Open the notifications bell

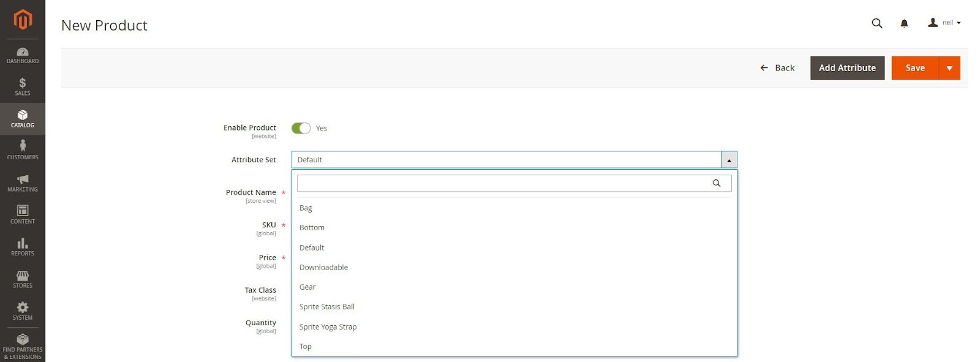coord(904,23)
